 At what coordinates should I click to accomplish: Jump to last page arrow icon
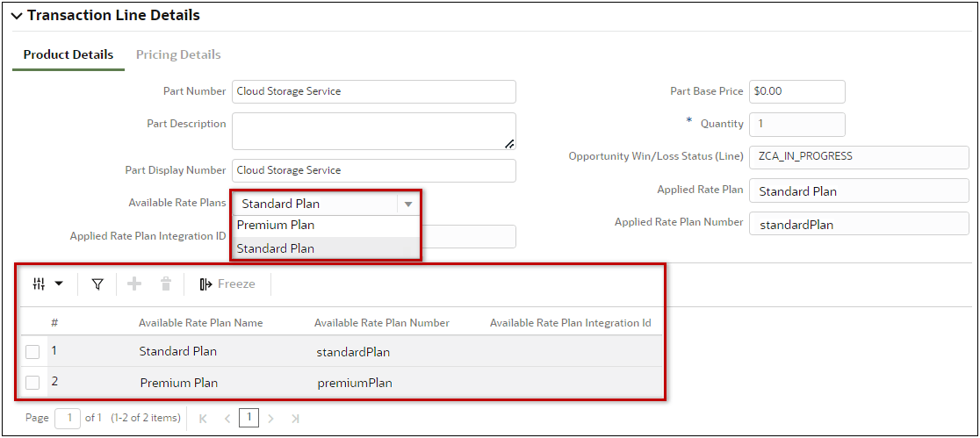tap(295, 418)
